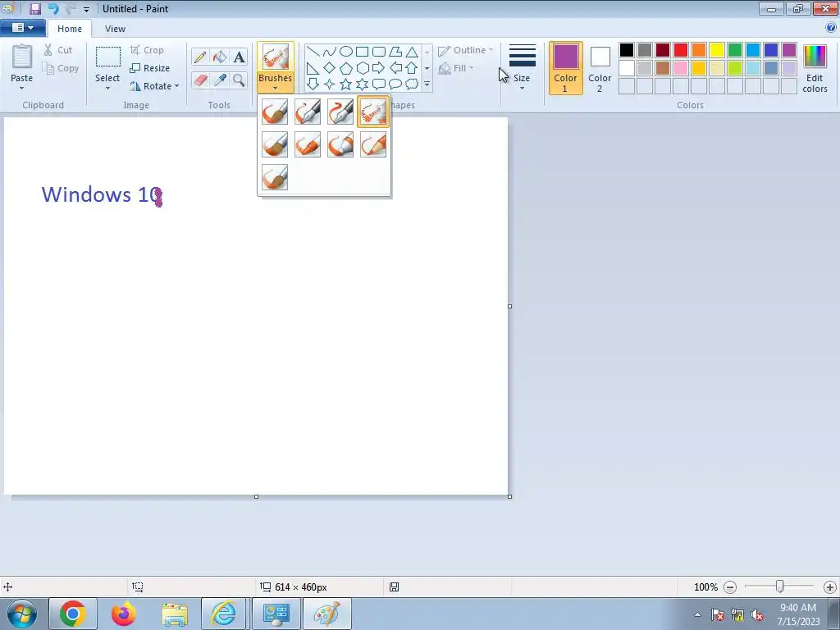The height and width of the screenshot is (630, 840).
Task: Open the Brushes dropdown arrow
Action: point(275,89)
